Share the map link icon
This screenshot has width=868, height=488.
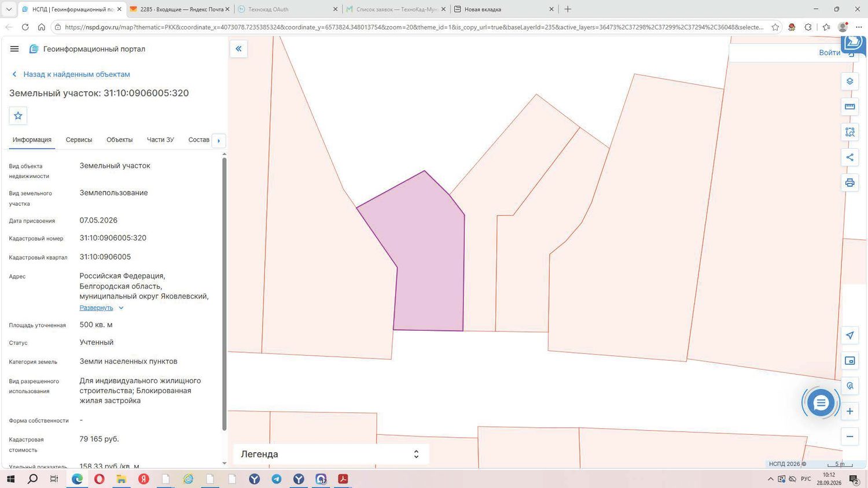click(x=849, y=157)
